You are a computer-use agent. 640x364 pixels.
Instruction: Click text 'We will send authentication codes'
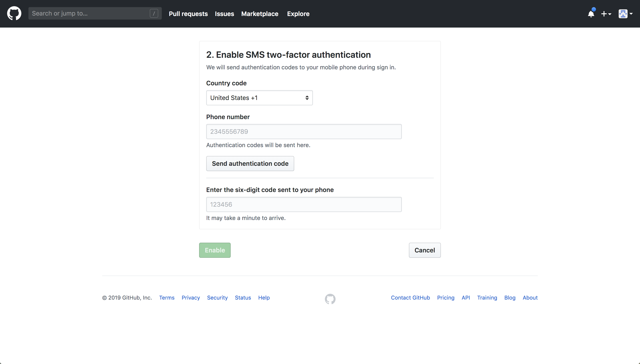click(x=252, y=68)
